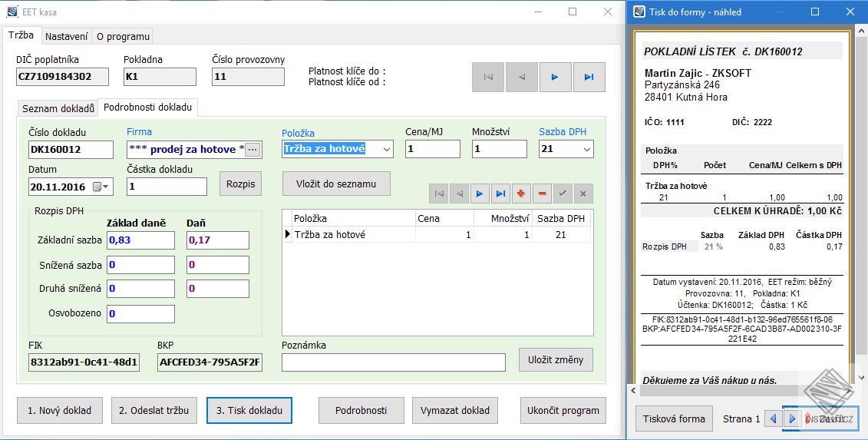Image resolution: width=868 pixels, height=440 pixels.
Task: Go to previous document in top navigator
Action: point(521,77)
